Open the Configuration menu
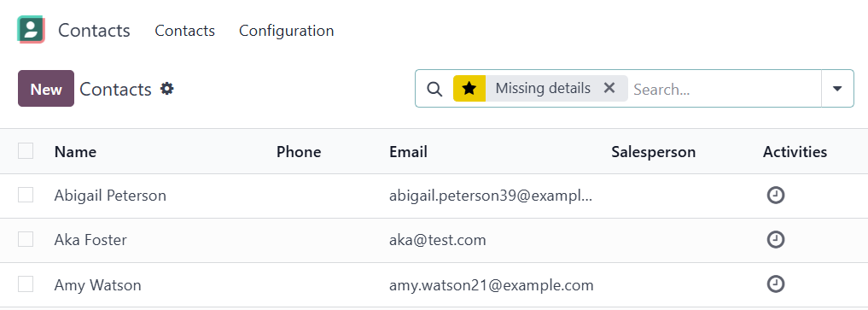Screen dimensions: 868x310 (x=286, y=31)
